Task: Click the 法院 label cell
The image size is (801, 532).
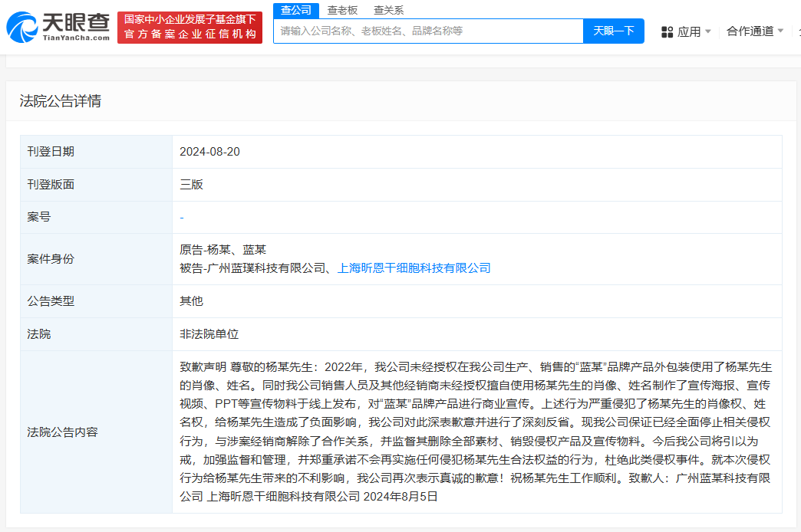Action: (x=96, y=334)
